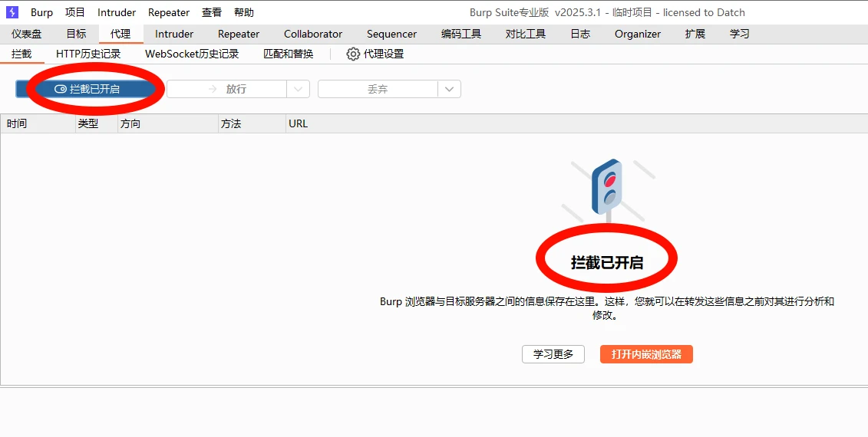Click the Burp Suite lightning logo icon
Screen dimensions: 868x437
click(12, 12)
